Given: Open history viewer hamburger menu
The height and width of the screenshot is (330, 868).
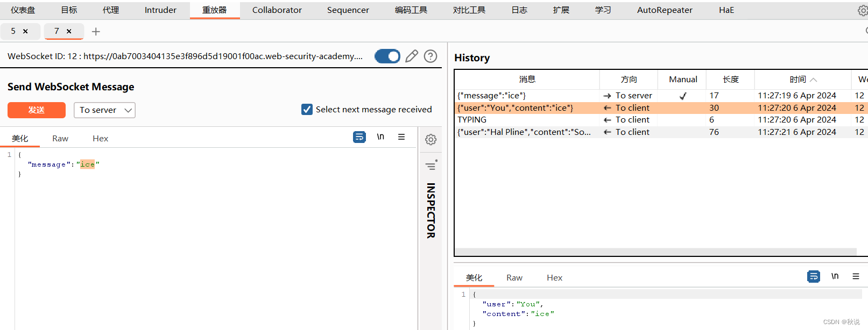Looking at the screenshot, I should [x=856, y=276].
